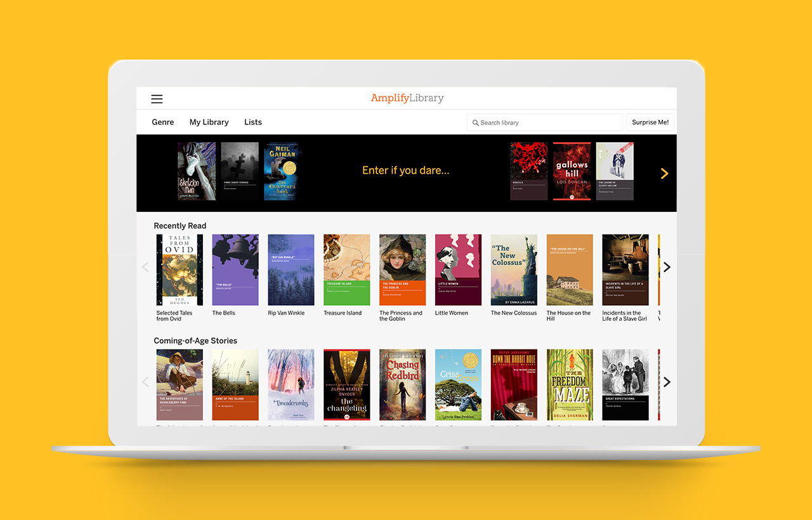
Task: Show next books in Recently Read row
Action: coord(667,267)
